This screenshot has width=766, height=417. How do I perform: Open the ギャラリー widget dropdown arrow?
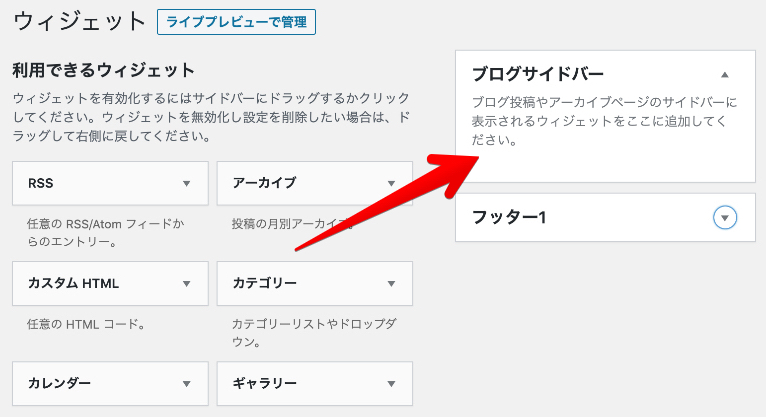click(x=391, y=384)
